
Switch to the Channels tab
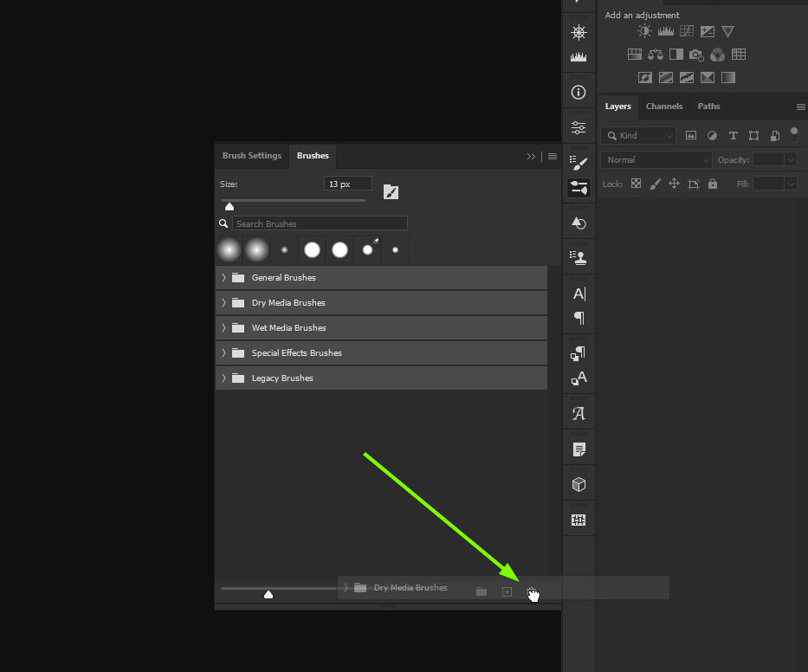(664, 107)
